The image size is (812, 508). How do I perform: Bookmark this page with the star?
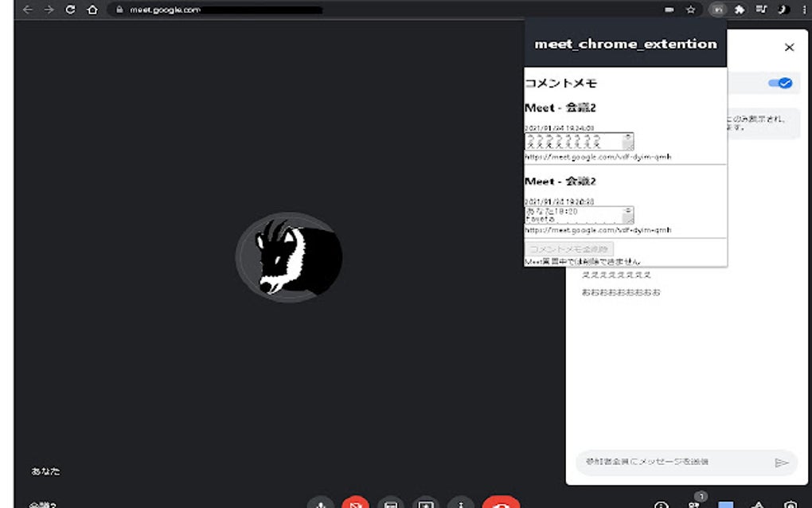click(x=691, y=10)
